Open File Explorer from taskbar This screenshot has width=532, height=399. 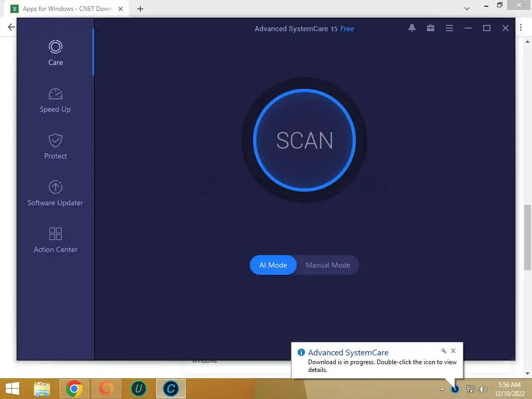coord(42,389)
